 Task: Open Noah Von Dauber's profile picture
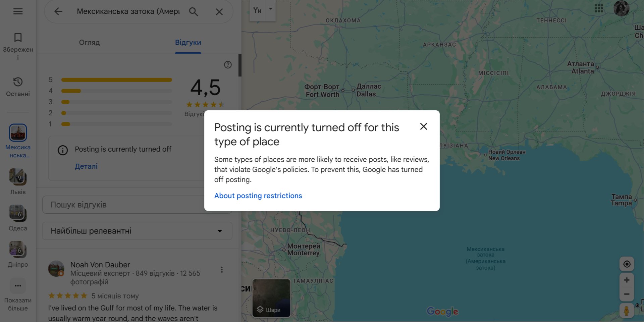coord(56,269)
